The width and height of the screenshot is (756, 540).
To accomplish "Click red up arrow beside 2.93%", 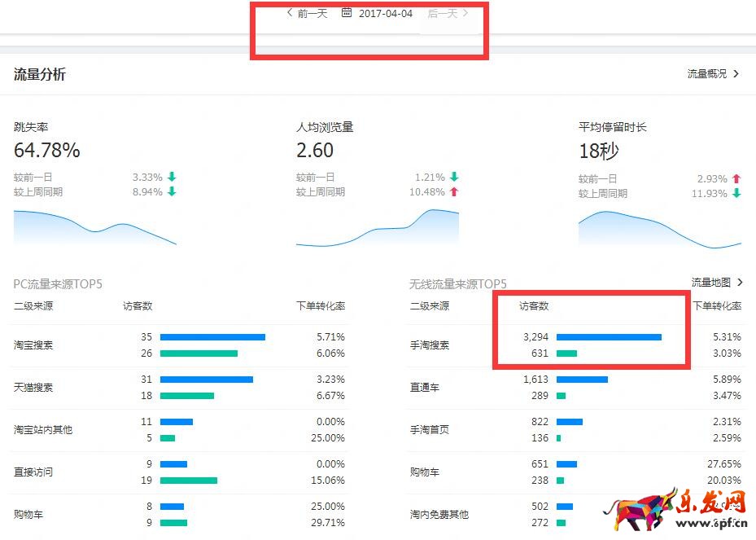I will coord(736,178).
